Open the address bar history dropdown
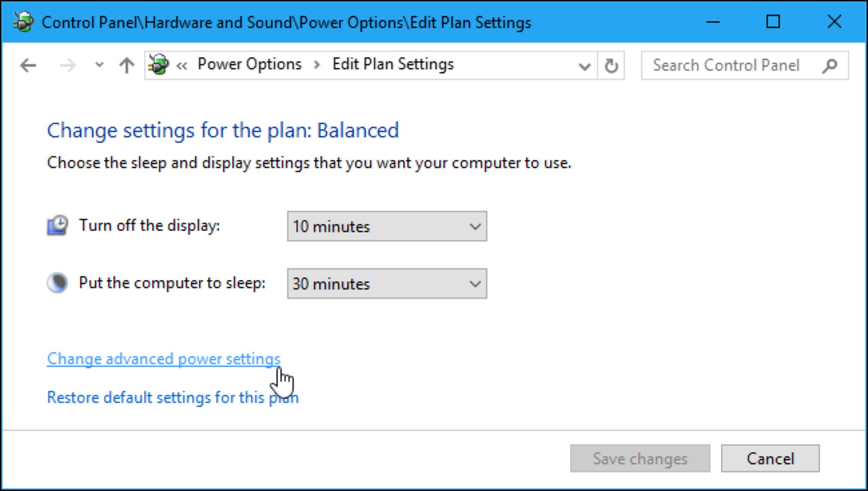Image resolution: width=868 pixels, height=491 pixels. coord(585,65)
